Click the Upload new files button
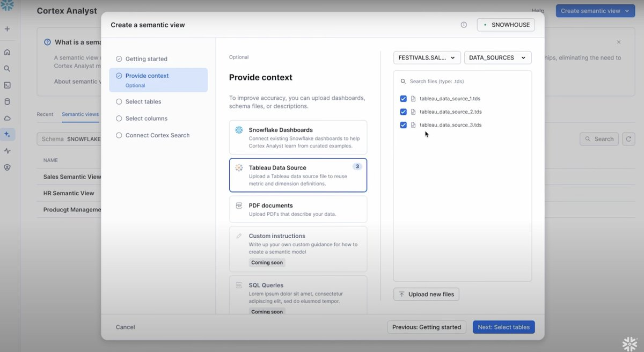 (x=427, y=294)
